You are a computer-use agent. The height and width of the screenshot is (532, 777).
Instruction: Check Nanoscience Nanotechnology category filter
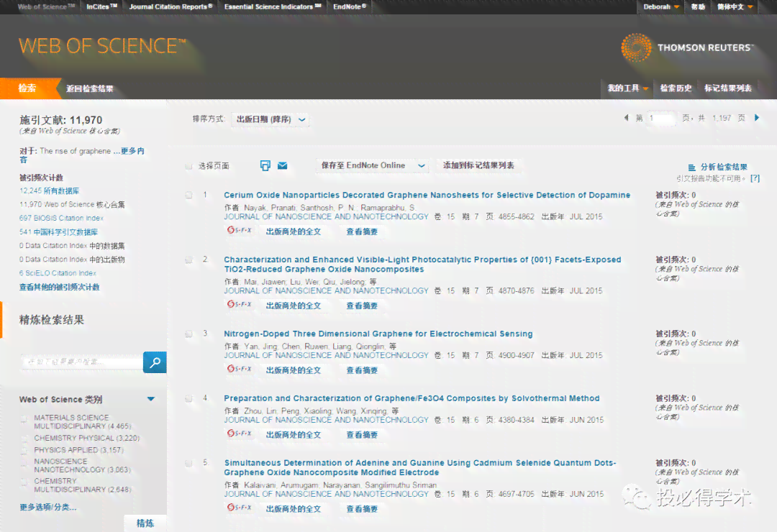(24, 463)
